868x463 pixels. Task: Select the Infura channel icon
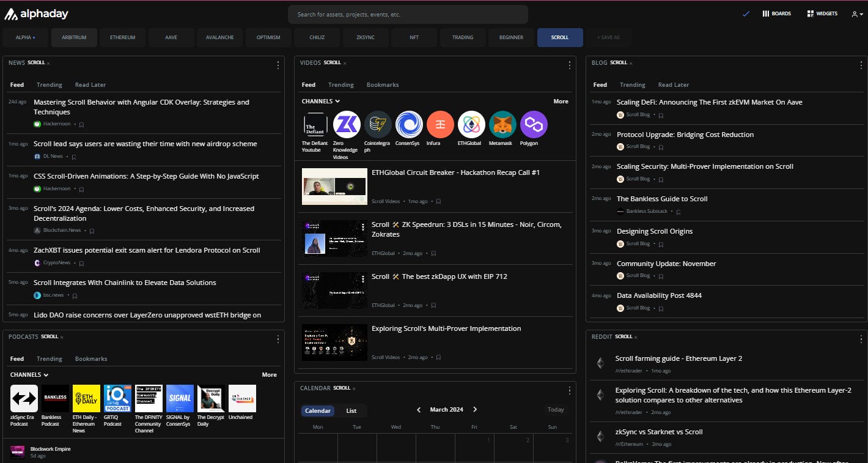tap(440, 125)
